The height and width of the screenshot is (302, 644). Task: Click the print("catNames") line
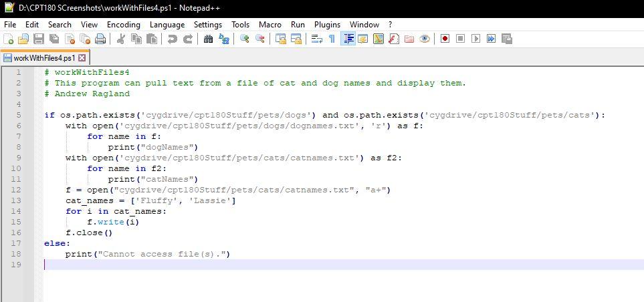tap(153, 179)
